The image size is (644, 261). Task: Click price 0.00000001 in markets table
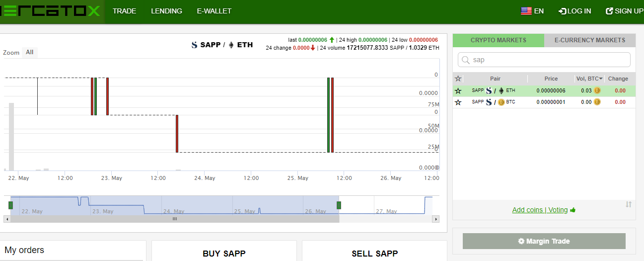(x=551, y=102)
